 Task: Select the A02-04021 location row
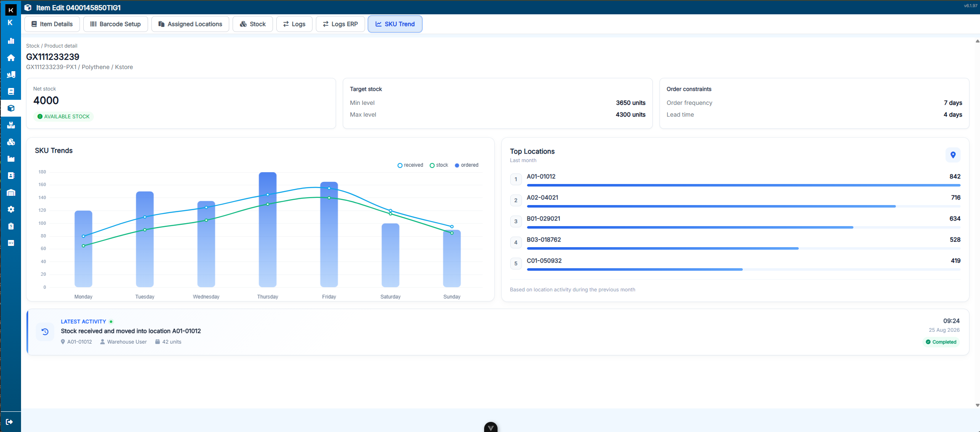pyautogui.click(x=735, y=201)
